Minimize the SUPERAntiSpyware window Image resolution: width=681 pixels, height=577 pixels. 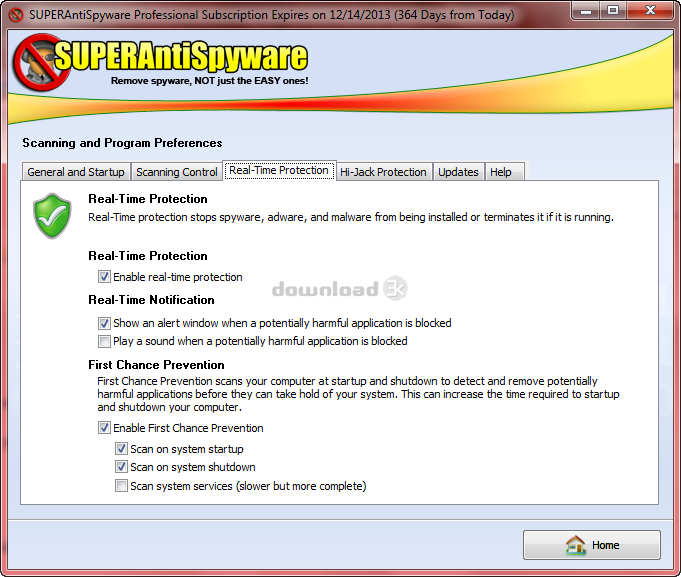coord(586,10)
